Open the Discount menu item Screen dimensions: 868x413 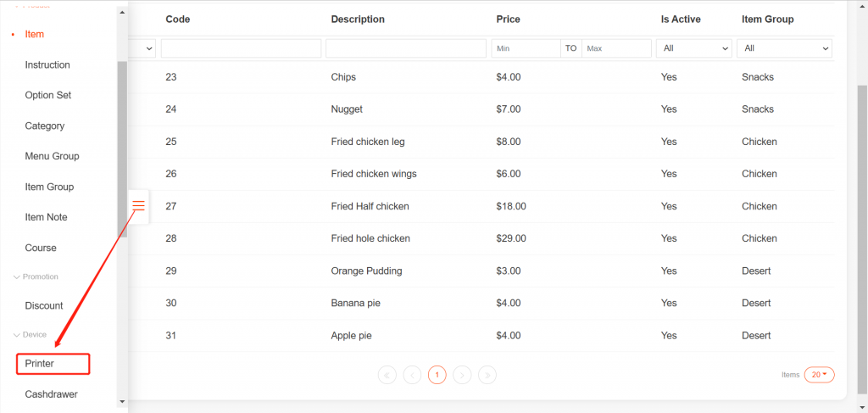[44, 305]
